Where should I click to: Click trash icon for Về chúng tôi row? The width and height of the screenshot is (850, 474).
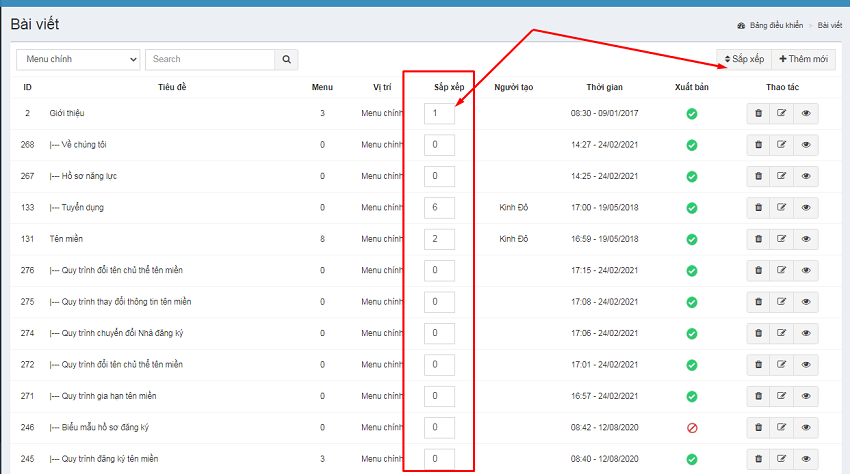click(758, 145)
